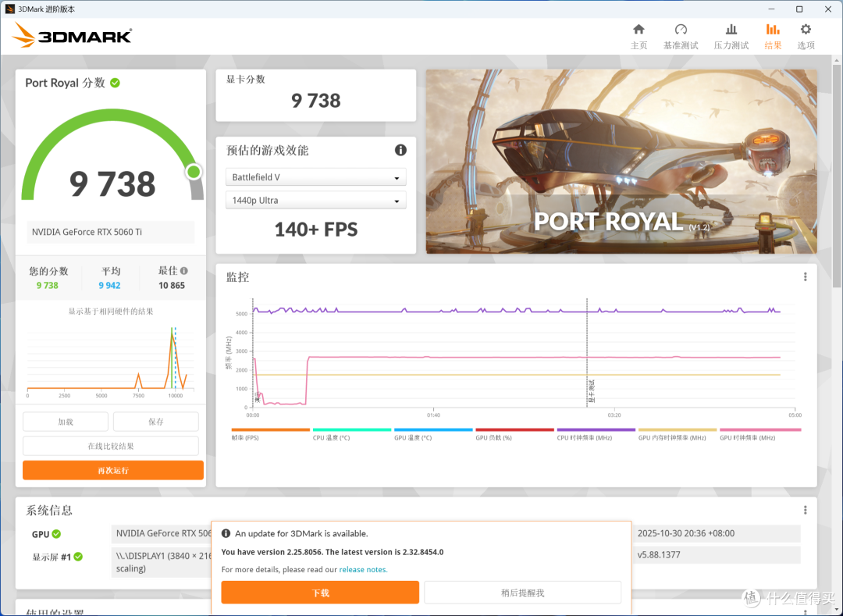
Task: Click info icon in update notification
Action: pos(226,533)
